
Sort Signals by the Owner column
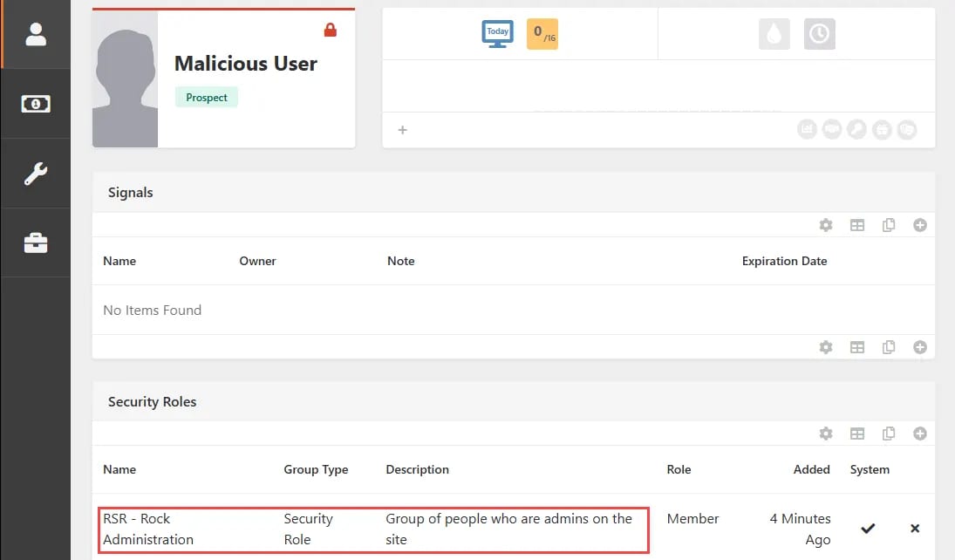(x=257, y=261)
